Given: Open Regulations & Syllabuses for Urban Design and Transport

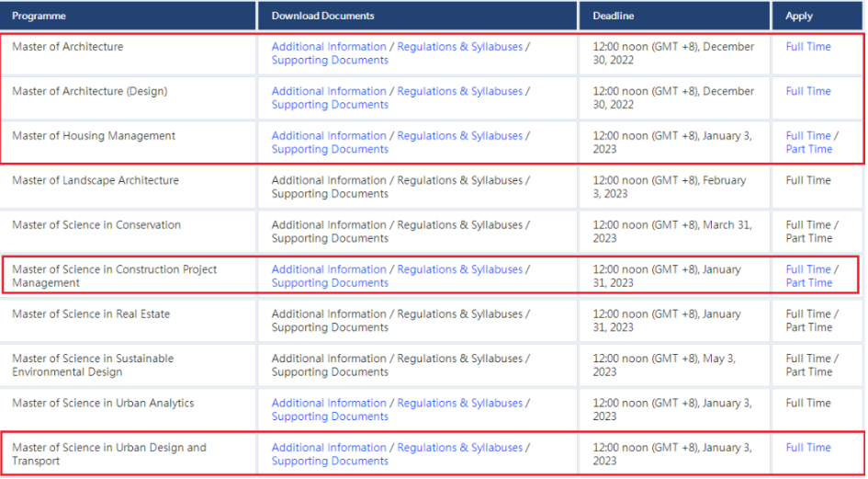Looking at the screenshot, I should (x=459, y=448).
